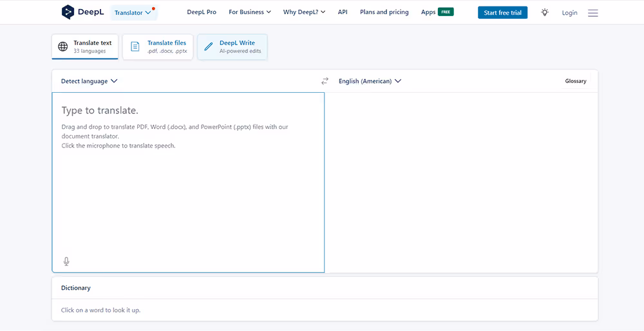Open Plans and pricing
The height and width of the screenshot is (331, 644).
384,12
